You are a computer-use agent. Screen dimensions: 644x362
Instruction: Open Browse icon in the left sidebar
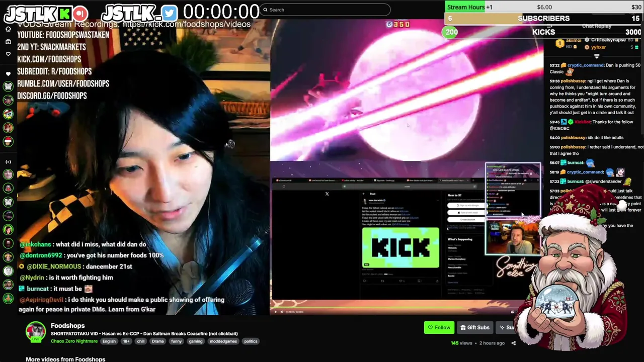coord(8,41)
